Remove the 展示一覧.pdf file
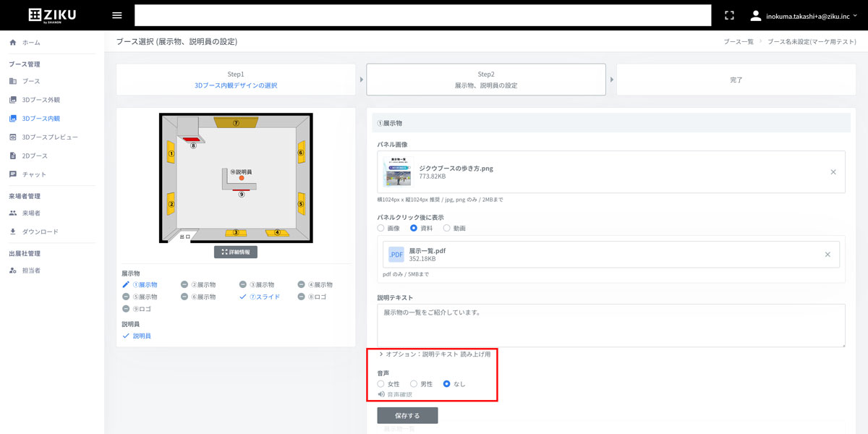868x434 pixels. pos(827,255)
